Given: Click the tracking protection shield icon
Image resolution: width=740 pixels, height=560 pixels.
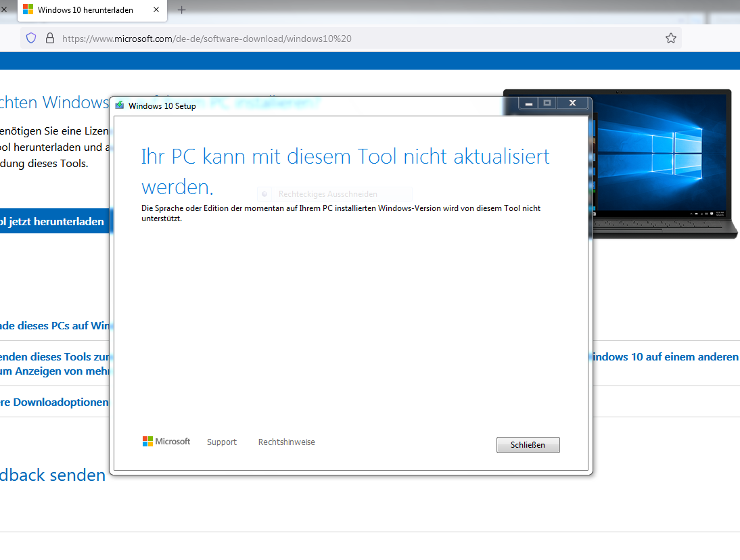Looking at the screenshot, I should 31,39.
